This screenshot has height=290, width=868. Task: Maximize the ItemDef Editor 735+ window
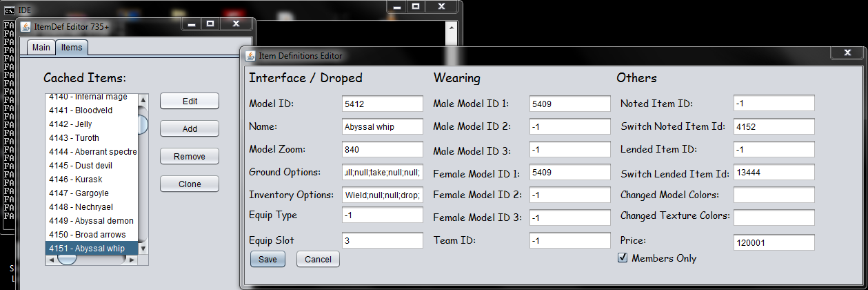click(x=210, y=23)
